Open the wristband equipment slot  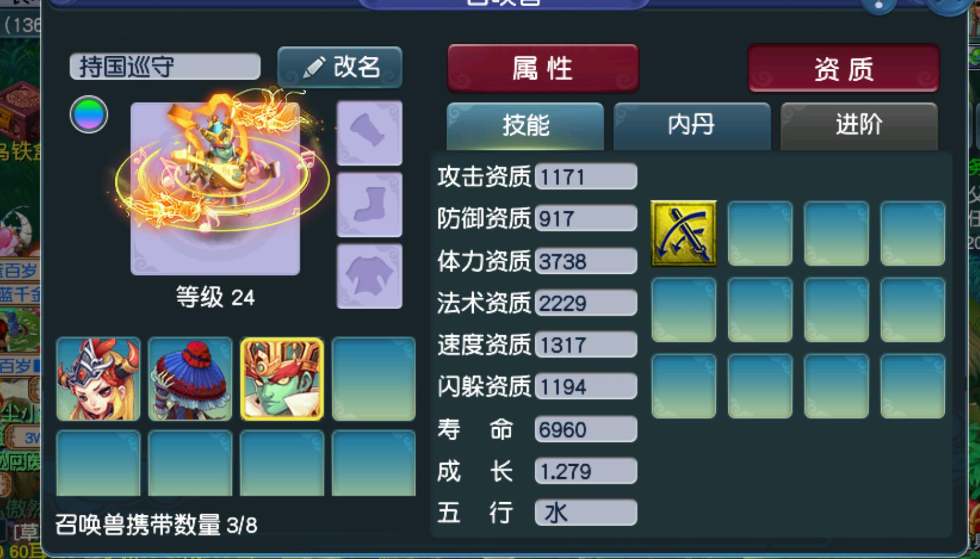point(369,133)
